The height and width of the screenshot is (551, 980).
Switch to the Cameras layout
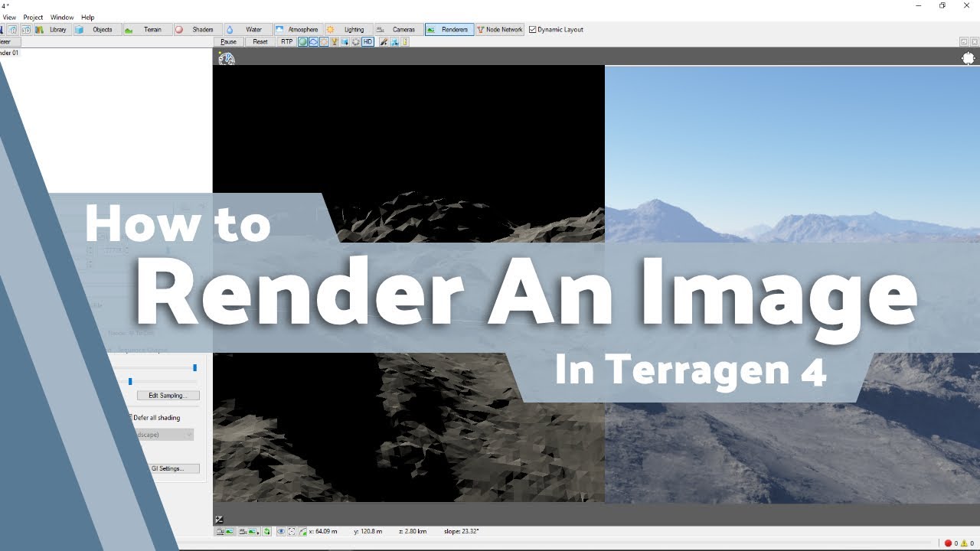tap(398, 30)
